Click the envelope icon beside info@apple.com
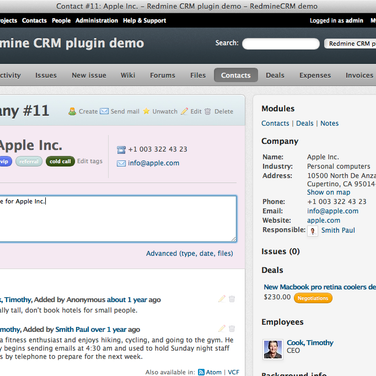Viewport: 376px width, 376px height. [121, 163]
